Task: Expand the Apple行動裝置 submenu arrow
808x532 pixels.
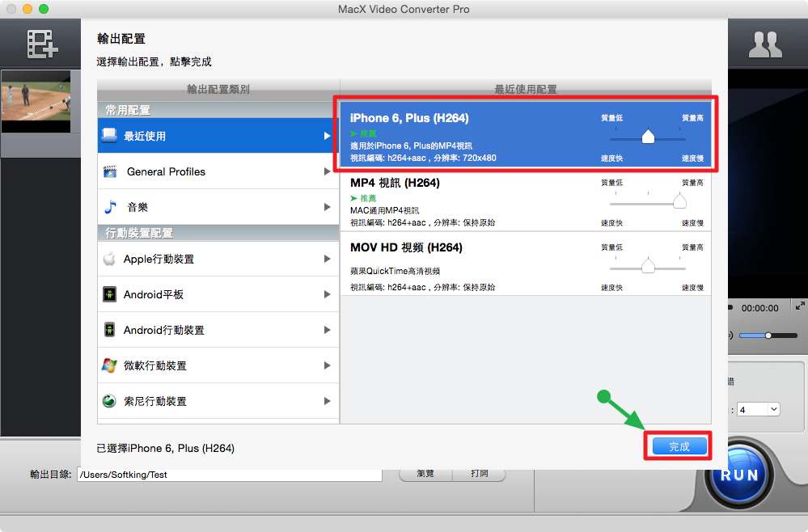Action: point(327,259)
